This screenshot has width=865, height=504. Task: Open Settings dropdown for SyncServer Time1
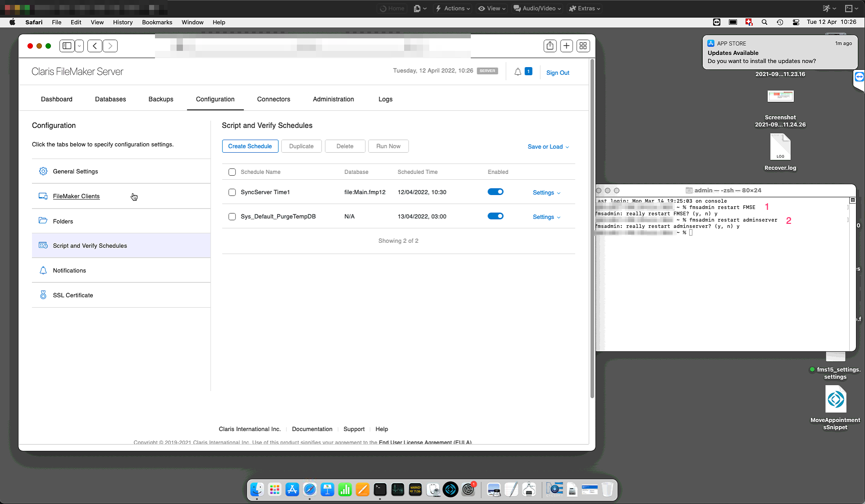546,193
